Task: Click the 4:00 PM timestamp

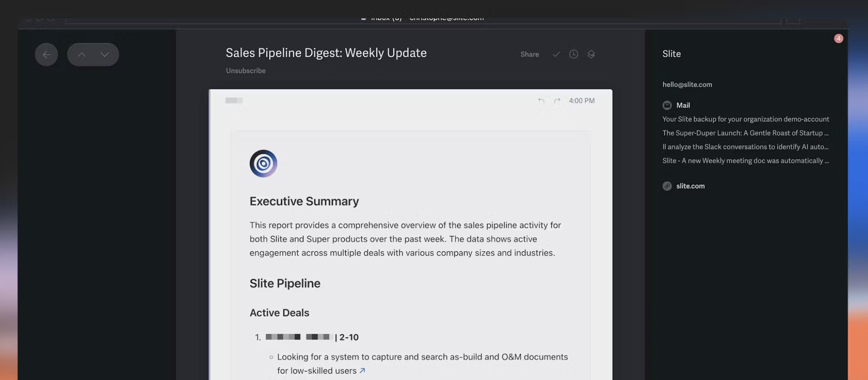Action: click(581, 100)
